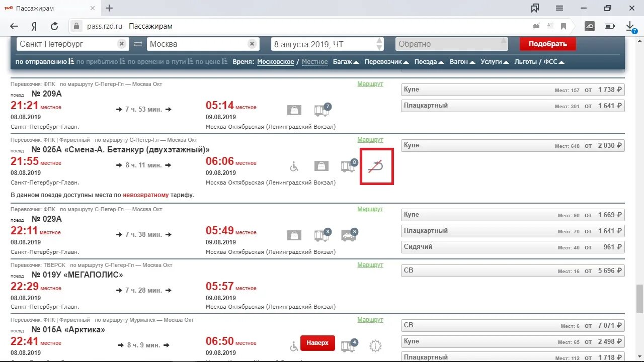Click car transport icon for train 029А
The width and height of the screenshot is (644, 362).
349,234
